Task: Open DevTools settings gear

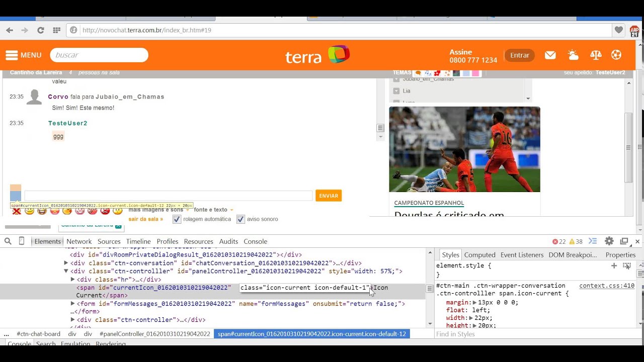Action: (x=609, y=241)
